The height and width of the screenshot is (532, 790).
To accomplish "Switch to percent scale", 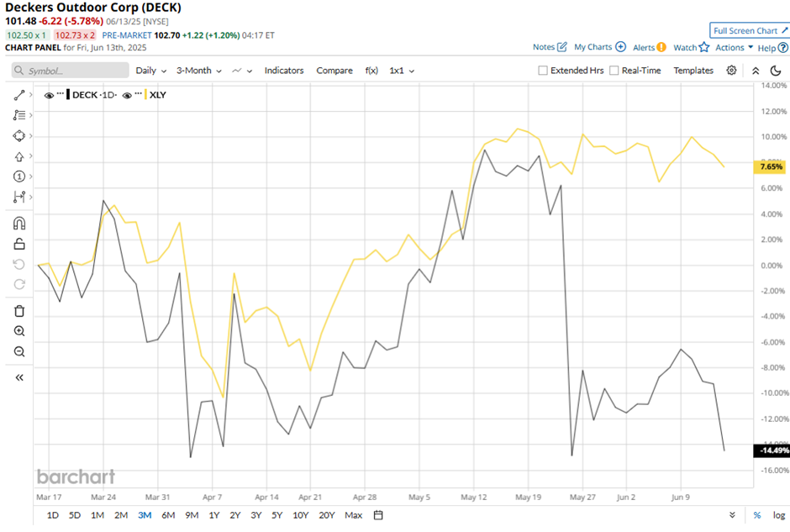I will click(x=756, y=515).
